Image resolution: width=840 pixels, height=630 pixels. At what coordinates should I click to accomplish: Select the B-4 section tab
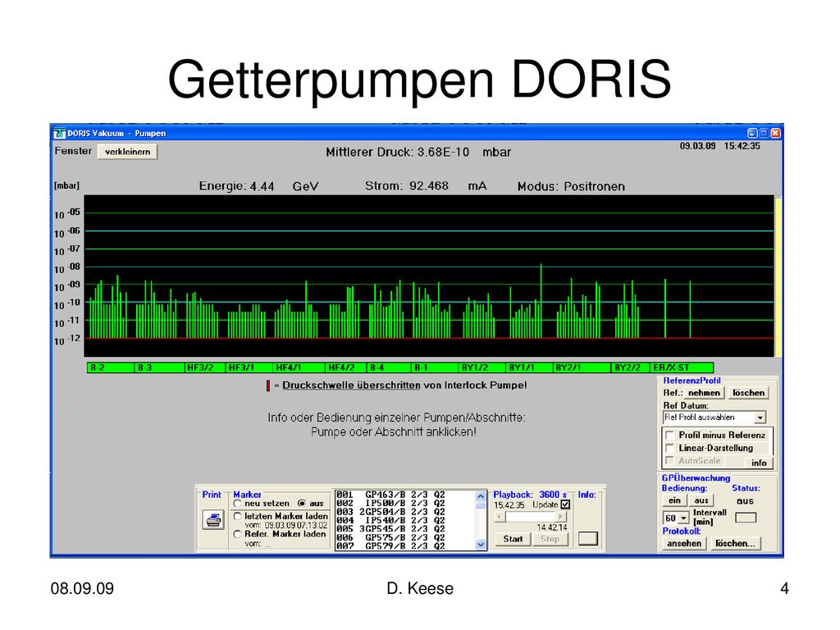tap(389, 367)
